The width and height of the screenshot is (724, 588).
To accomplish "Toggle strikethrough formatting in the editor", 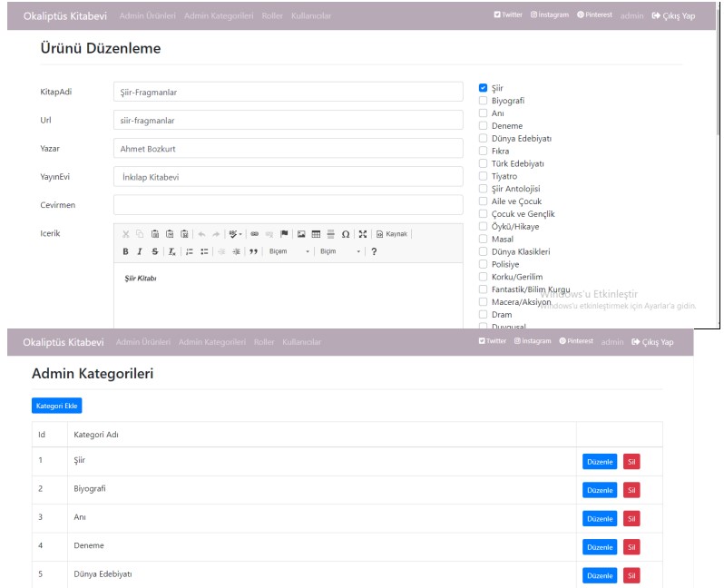I will click(155, 251).
